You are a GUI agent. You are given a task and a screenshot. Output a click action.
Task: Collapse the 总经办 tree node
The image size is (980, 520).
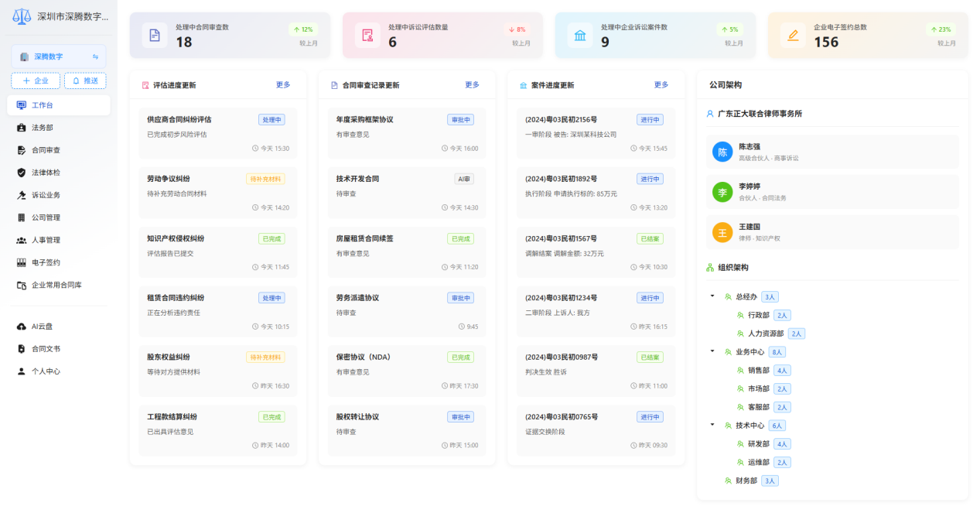pos(712,296)
